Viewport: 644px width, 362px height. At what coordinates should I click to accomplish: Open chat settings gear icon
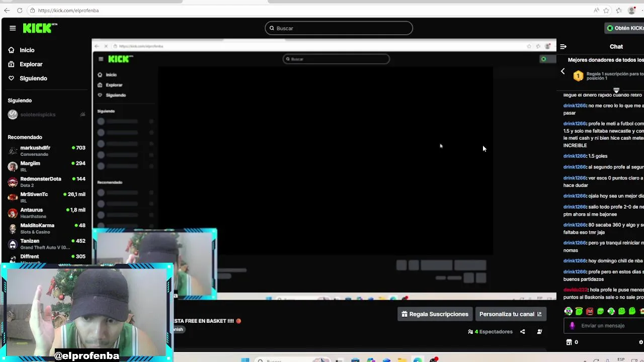pyautogui.click(x=641, y=342)
